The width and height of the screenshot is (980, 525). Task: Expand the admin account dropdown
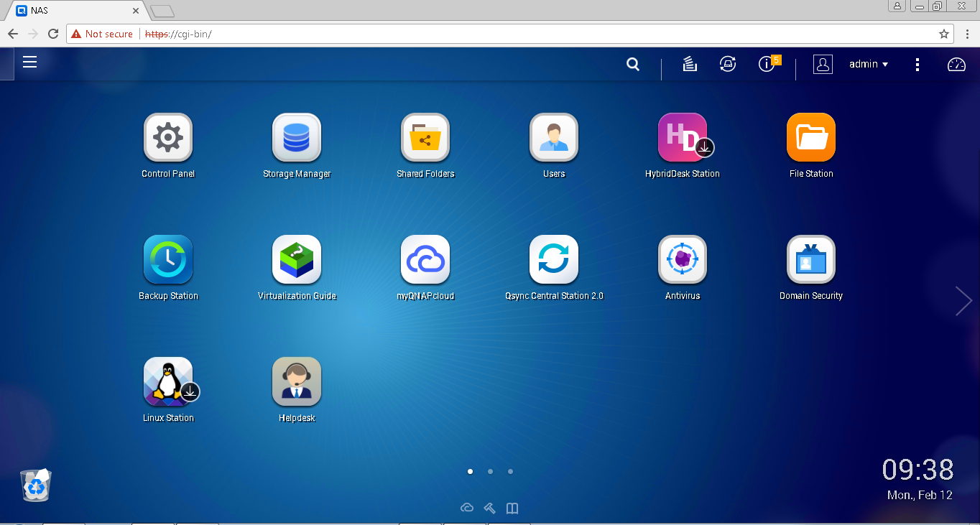pyautogui.click(x=869, y=64)
